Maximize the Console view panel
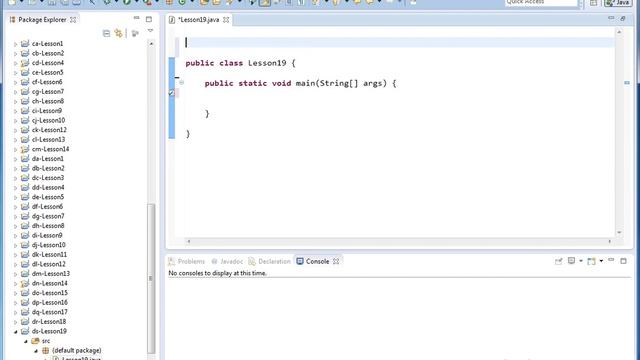 (x=623, y=261)
